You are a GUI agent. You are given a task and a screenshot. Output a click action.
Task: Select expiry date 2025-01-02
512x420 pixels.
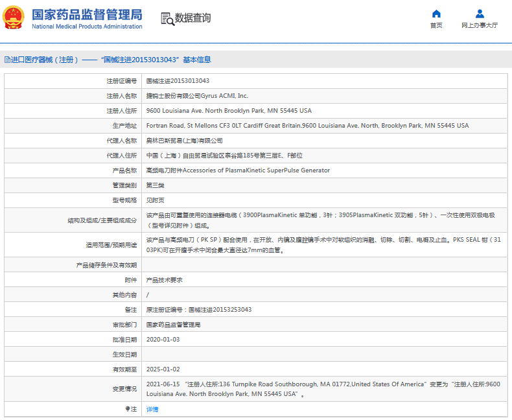coord(163,369)
